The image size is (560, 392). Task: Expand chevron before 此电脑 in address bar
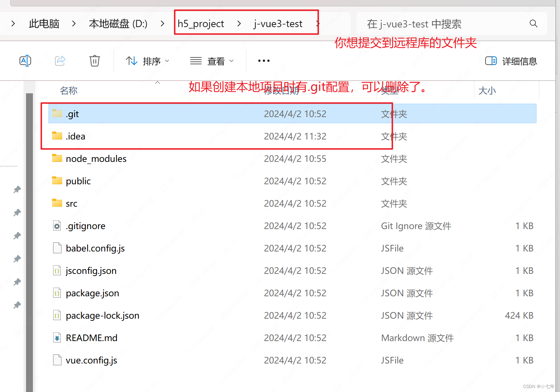(x=13, y=24)
